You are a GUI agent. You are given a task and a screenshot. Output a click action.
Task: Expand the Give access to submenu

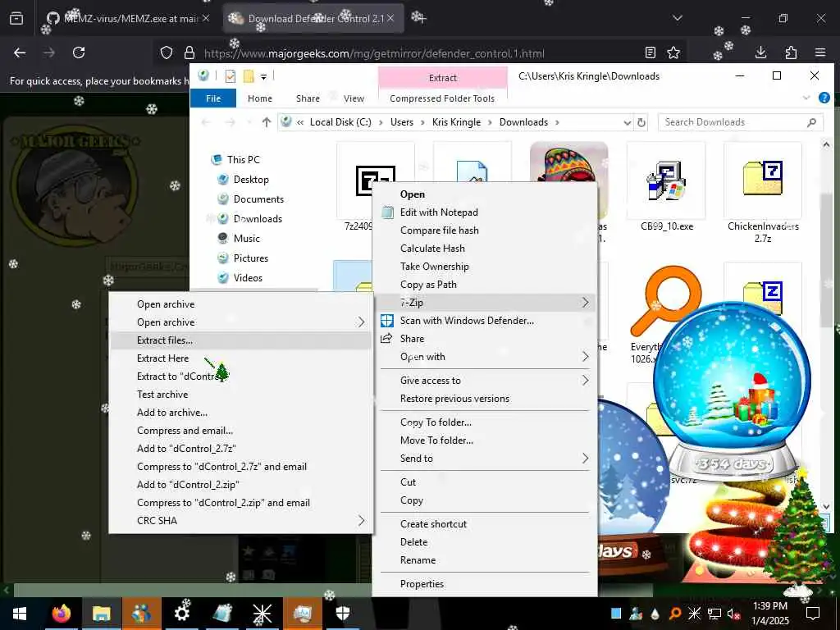click(x=585, y=381)
